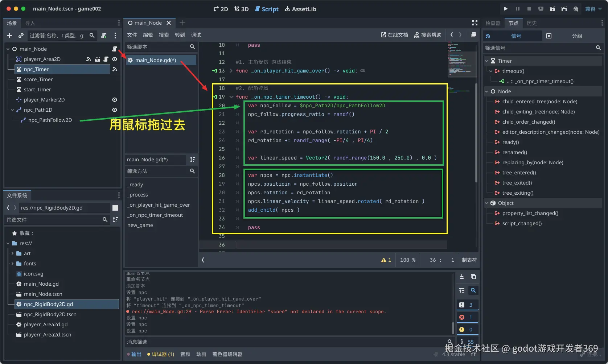
Task: Add a new scene tab
Action: point(182,23)
